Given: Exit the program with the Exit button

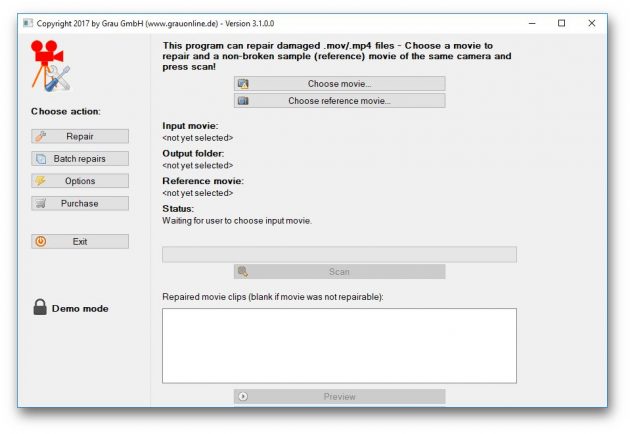Looking at the screenshot, I should 80,242.
